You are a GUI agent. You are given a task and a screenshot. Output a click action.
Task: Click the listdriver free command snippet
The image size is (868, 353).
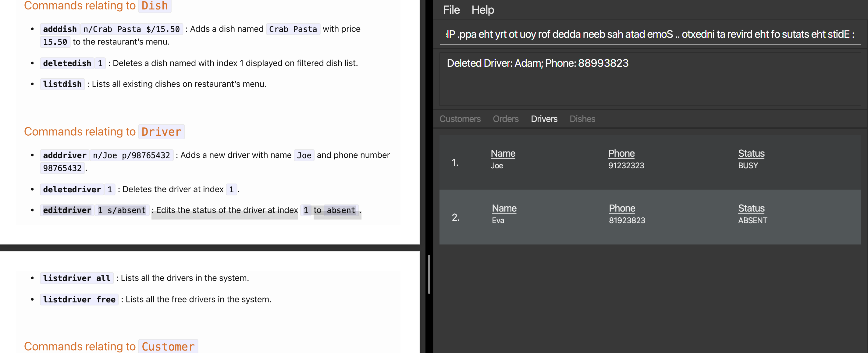click(79, 299)
